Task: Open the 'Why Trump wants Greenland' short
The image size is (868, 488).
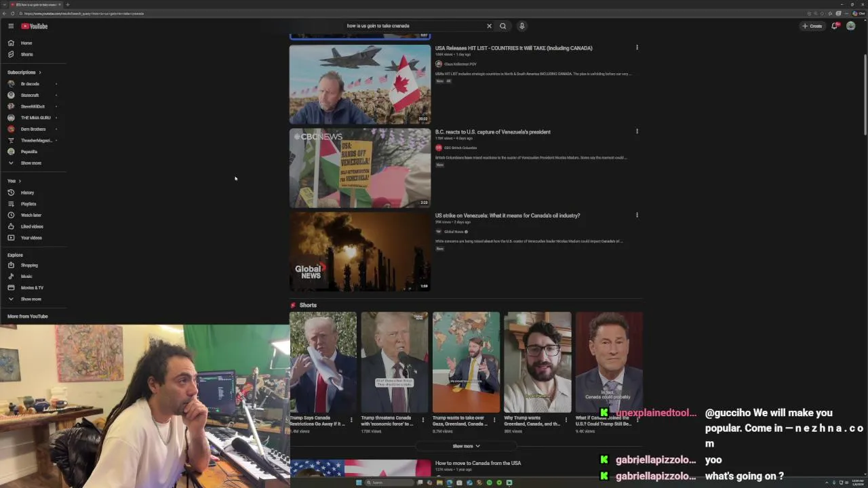Action: click(538, 362)
